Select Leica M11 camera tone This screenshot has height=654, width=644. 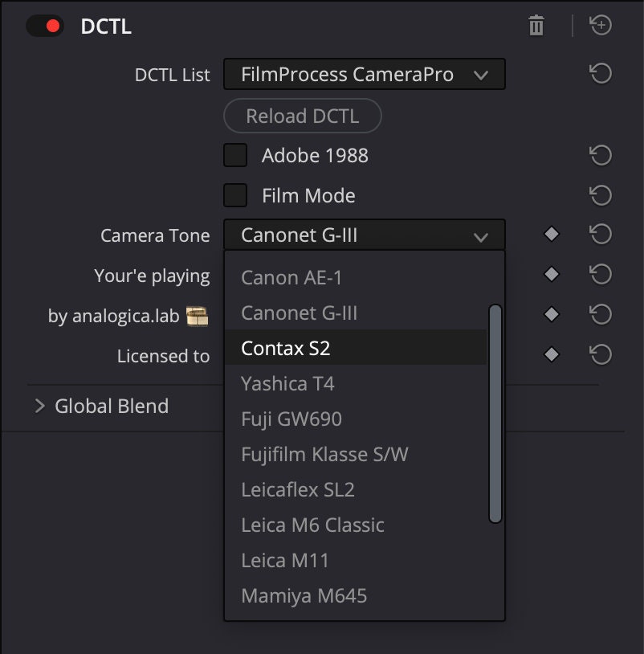coord(356,560)
